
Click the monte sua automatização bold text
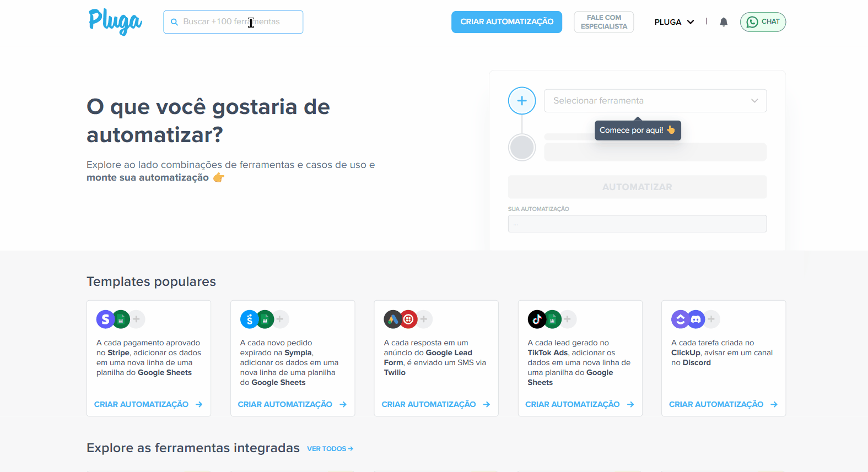[148, 177]
